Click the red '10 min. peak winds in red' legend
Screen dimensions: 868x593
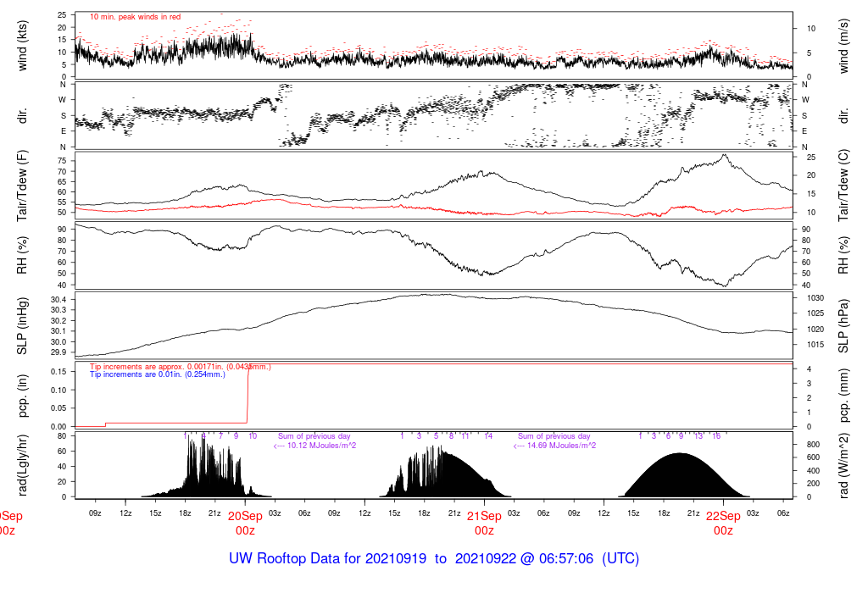(135, 17)
